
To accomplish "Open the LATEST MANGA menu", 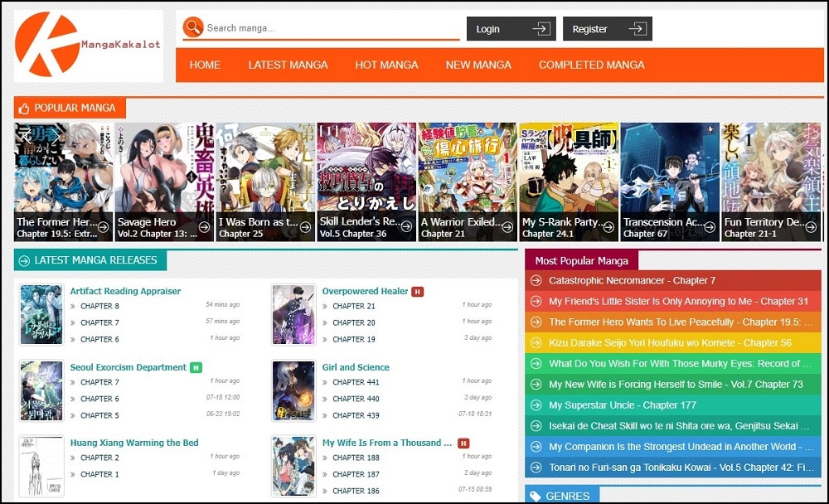I will (x=288, y=65).
